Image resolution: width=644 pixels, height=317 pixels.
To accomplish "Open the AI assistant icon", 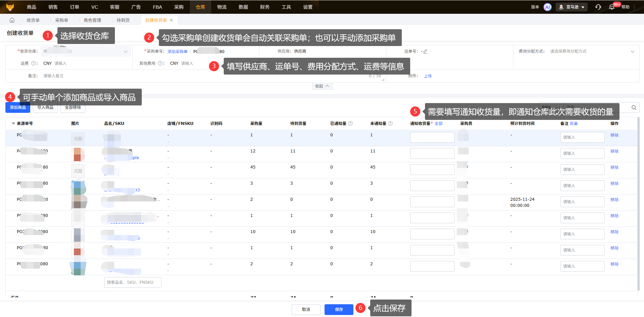I will [547, 7].
